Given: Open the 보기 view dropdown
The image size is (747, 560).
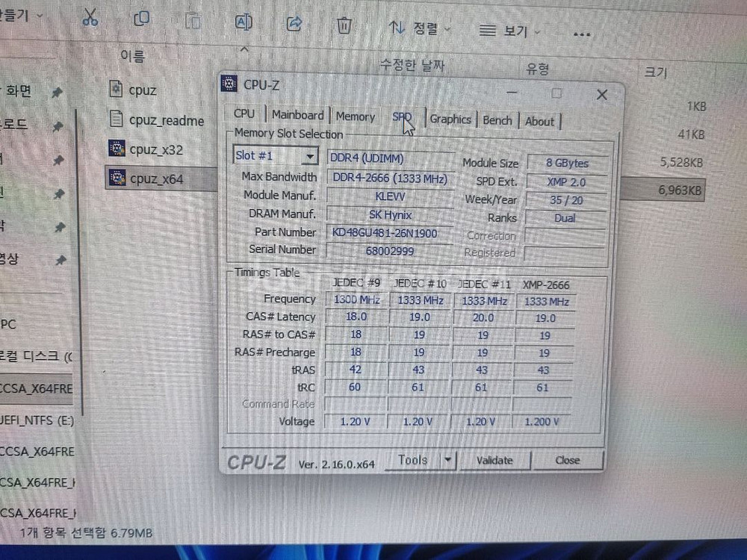Looking at the screenshot, I should [512, 31].
